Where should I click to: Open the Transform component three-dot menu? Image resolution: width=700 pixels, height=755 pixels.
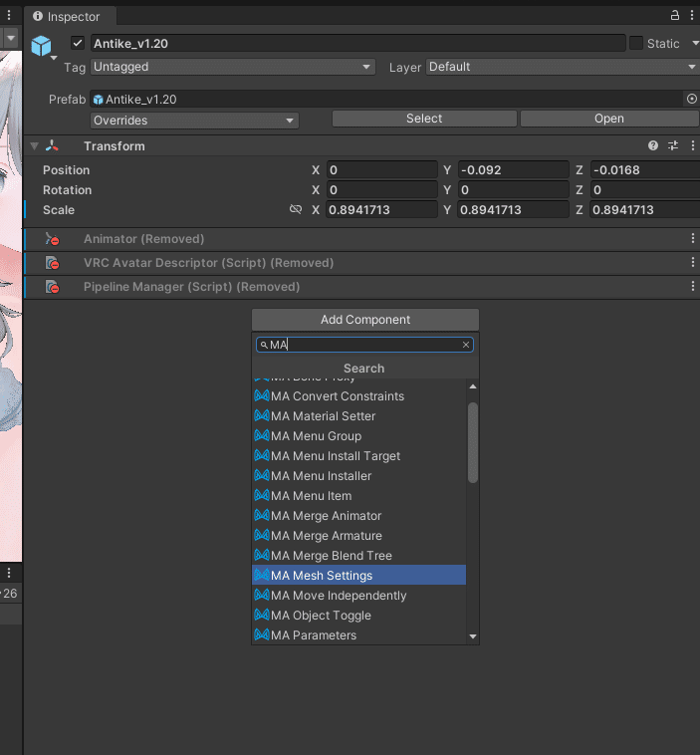693,145
